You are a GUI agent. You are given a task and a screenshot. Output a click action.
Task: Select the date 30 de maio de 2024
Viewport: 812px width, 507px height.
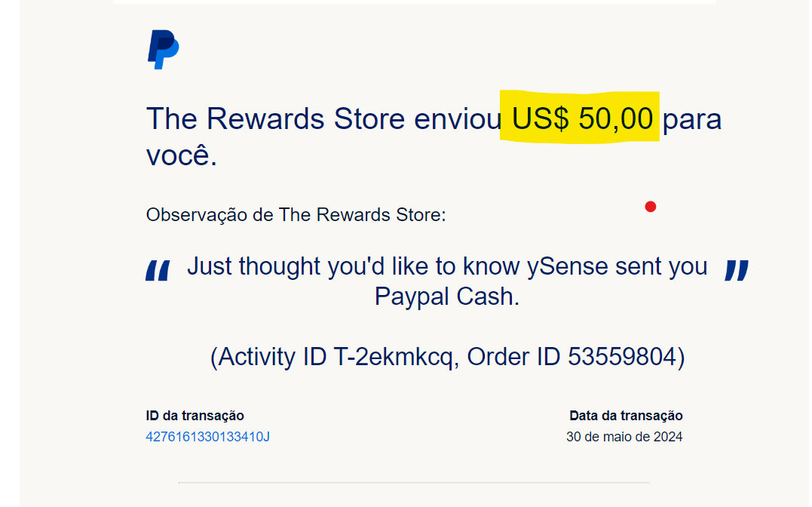(x=624, y=437)
